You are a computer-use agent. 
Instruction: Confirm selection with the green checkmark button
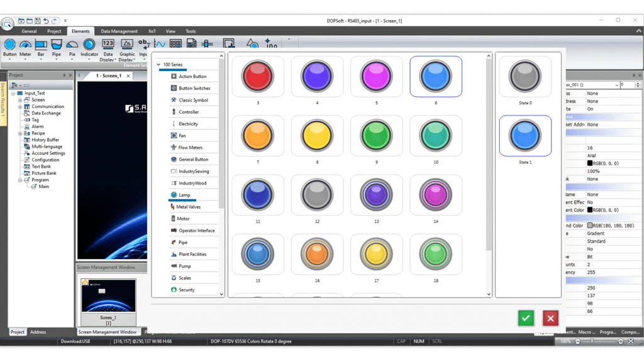(526, 318)
